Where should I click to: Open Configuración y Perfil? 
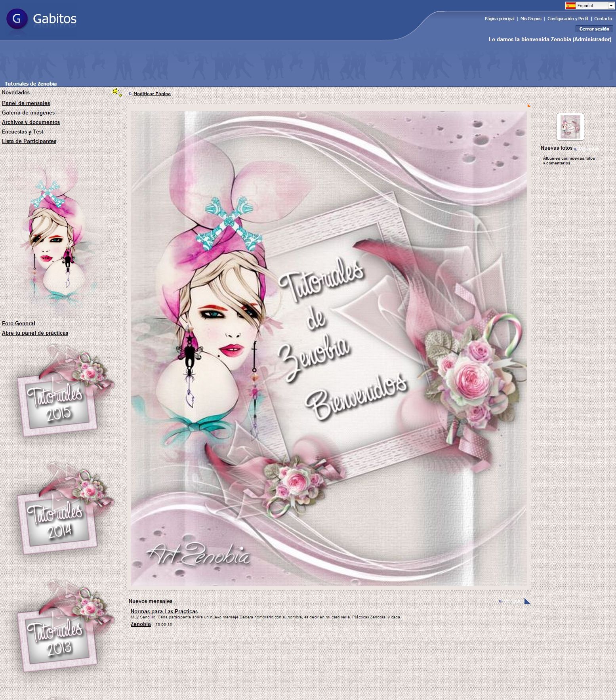click(567, 19)
